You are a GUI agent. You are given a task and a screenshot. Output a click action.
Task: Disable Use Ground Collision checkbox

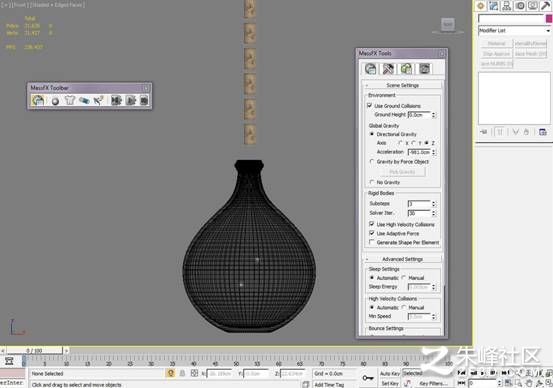(x=370, y=105)
